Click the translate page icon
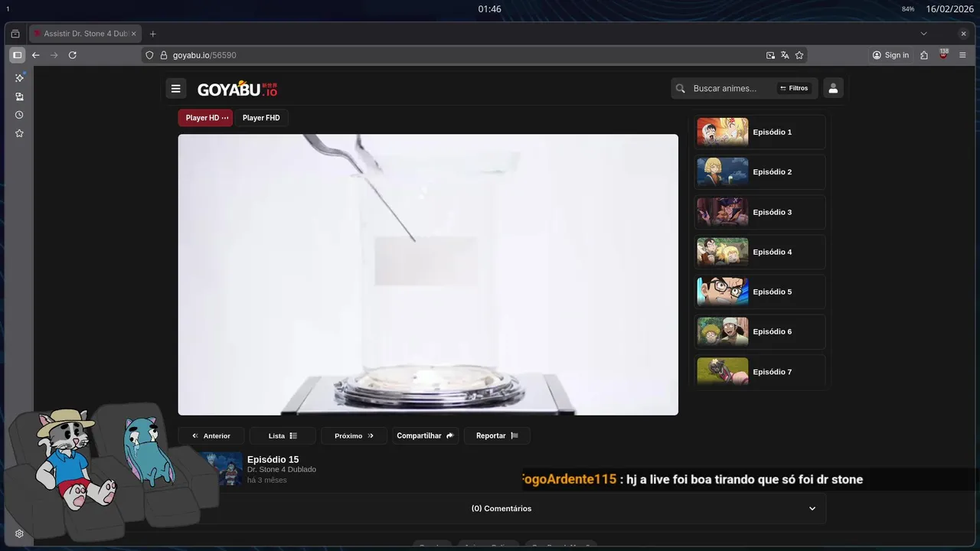This screenshot has width=980, height=551. 785,55
